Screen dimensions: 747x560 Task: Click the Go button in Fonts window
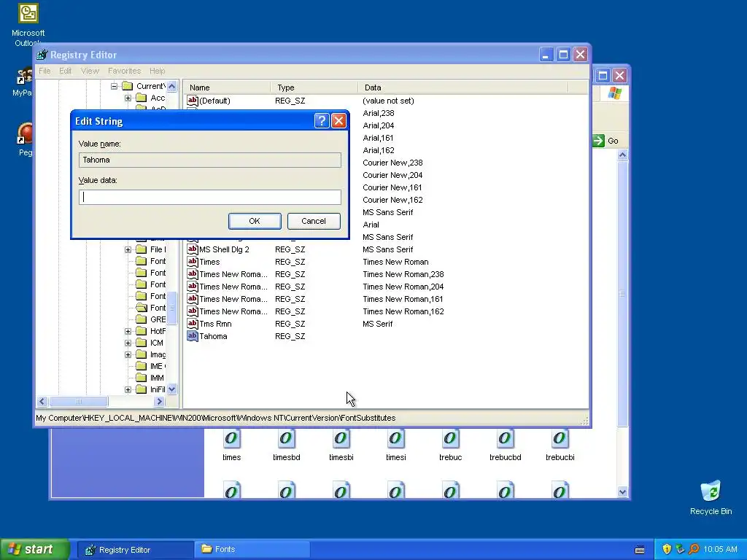tap(606, 141)
